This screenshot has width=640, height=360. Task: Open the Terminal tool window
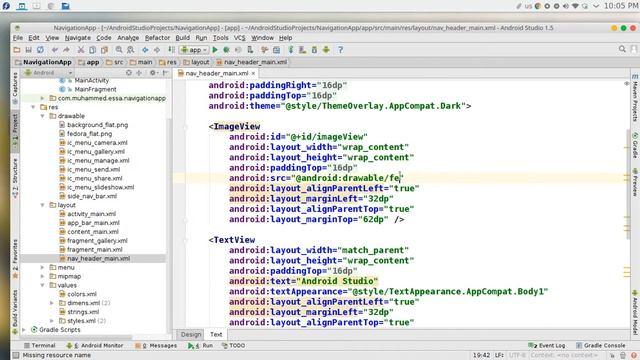(40, 345)
